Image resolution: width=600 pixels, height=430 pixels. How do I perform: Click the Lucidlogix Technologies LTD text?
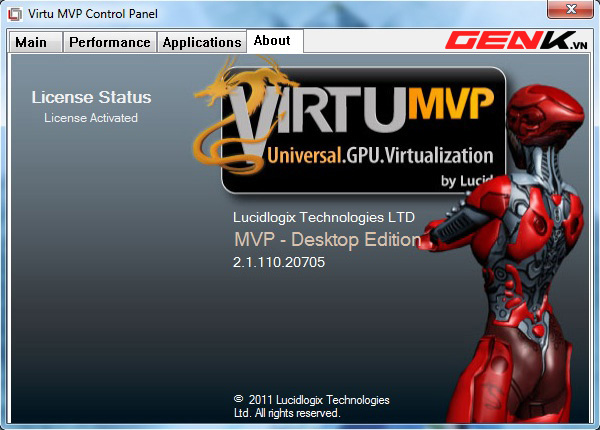324,217
